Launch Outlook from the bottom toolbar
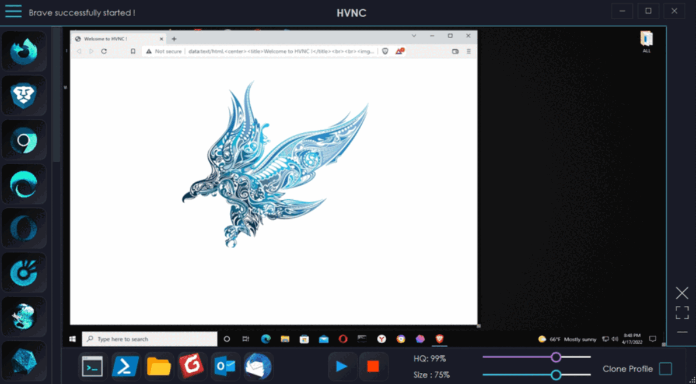Screen dimensions: 696x384 point(225,367)
